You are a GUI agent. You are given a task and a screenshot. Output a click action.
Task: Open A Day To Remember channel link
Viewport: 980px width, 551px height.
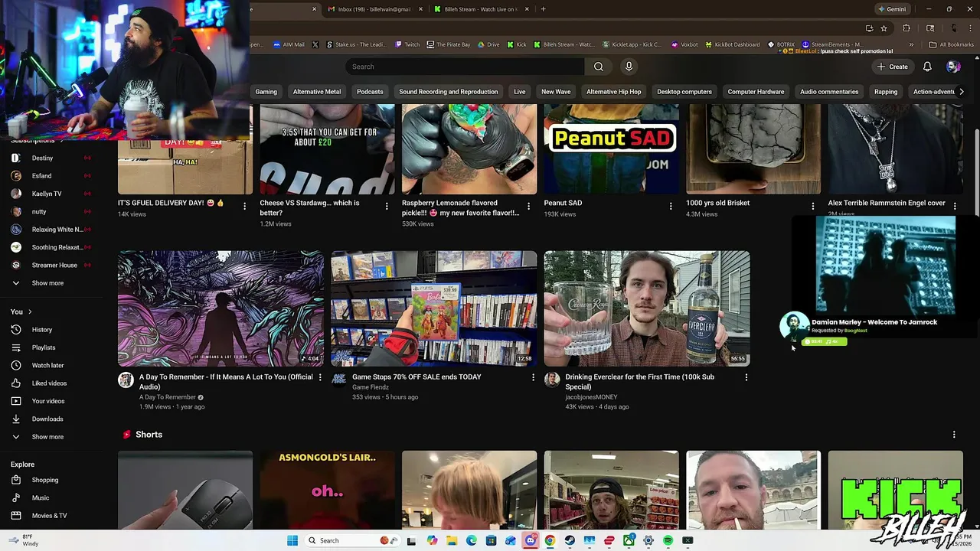point(168,397)
